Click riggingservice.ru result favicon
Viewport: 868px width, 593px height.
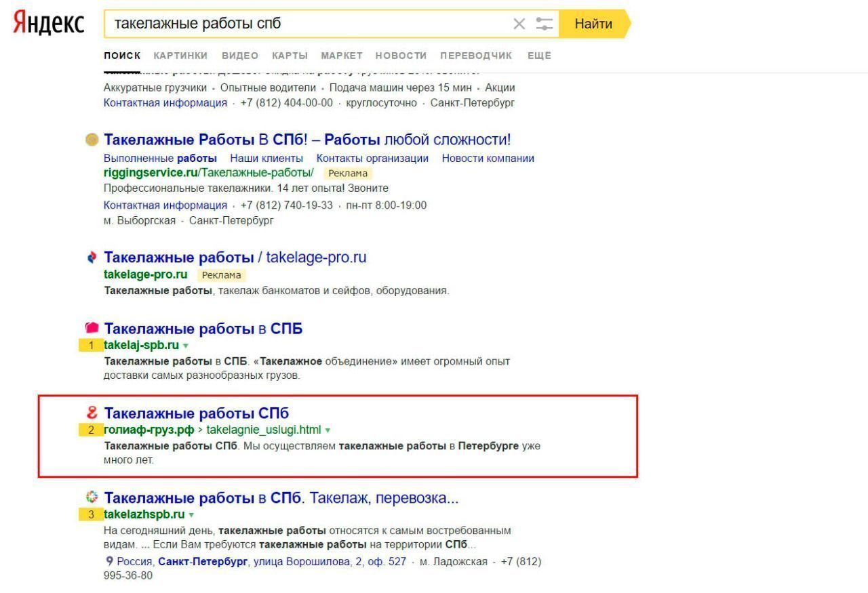(92, 140)
